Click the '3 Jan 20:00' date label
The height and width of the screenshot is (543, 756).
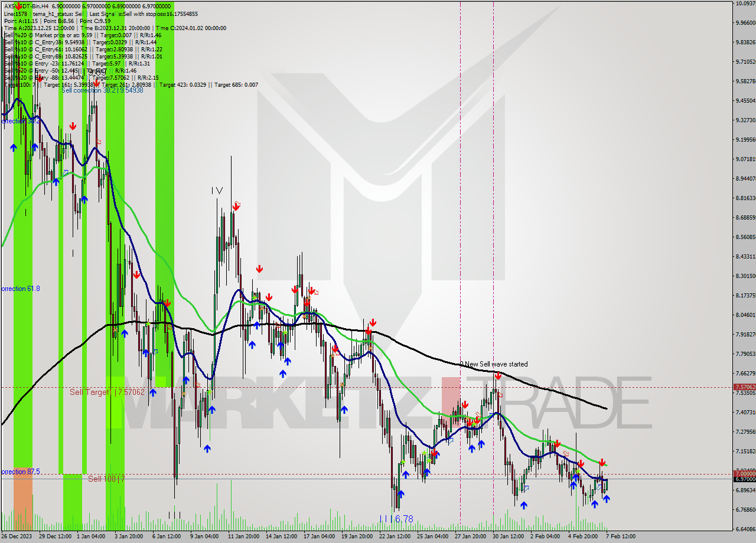pyautogui.click(x=129, y=537)
